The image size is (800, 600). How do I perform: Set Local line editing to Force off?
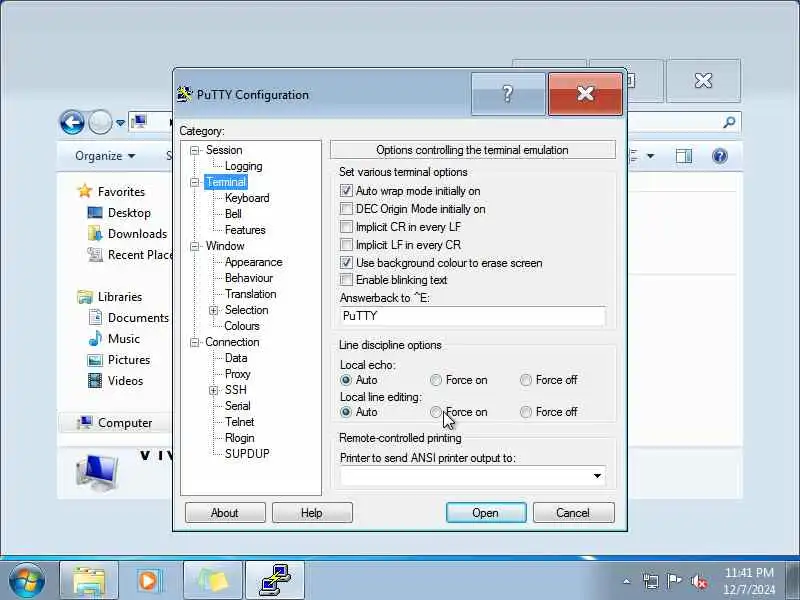[526, 412]
